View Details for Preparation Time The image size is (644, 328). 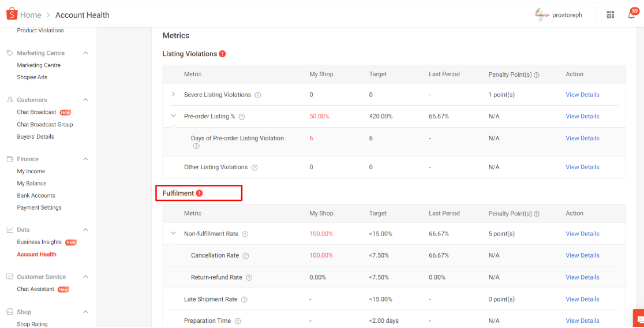pos(582,321)
